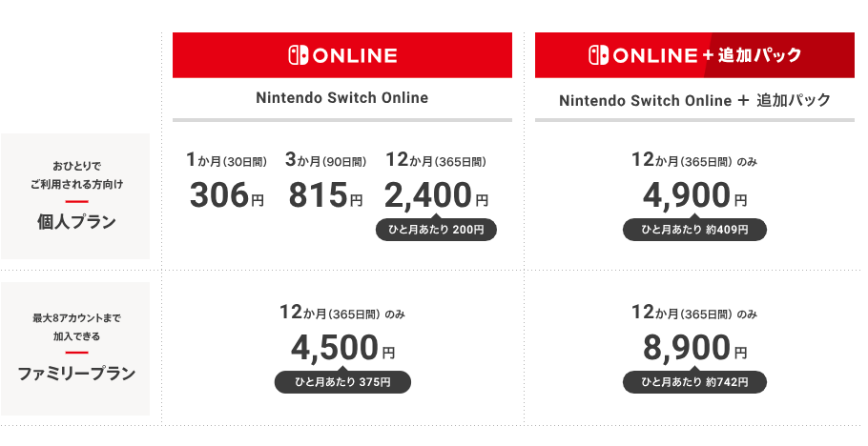Click the 3か月(90日間) duration label
This screenshot has height=446, width=868.
325,161
